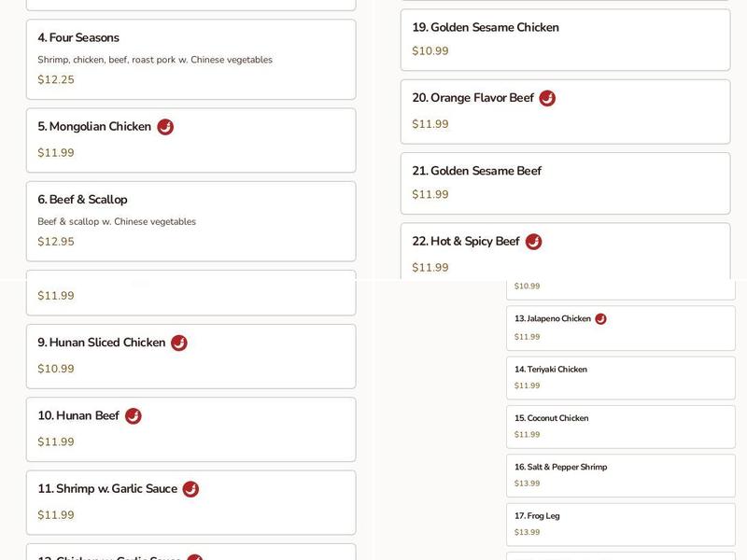
Task: Tap the spicy icon on Shrimp w. Garlic Sauce
Action: click(x=191, y=488)
